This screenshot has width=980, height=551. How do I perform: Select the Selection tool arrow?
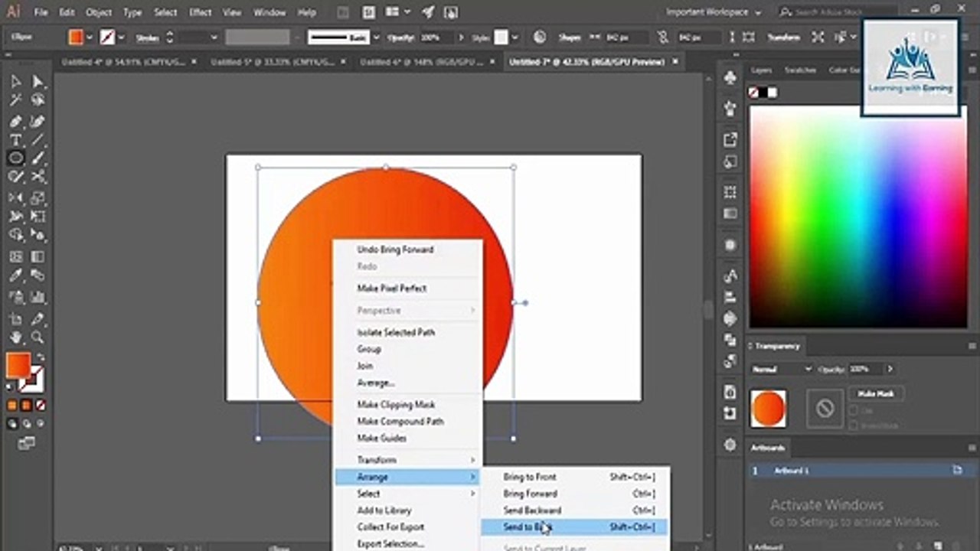click(x=15, y=82)
